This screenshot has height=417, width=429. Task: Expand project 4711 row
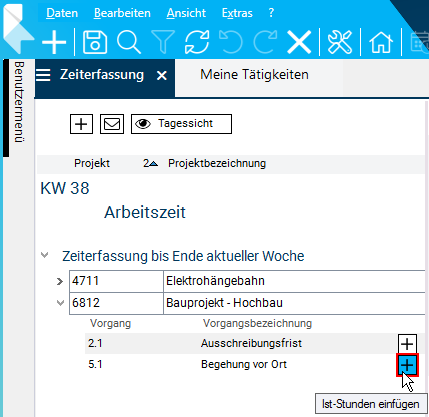pos(60,282)
